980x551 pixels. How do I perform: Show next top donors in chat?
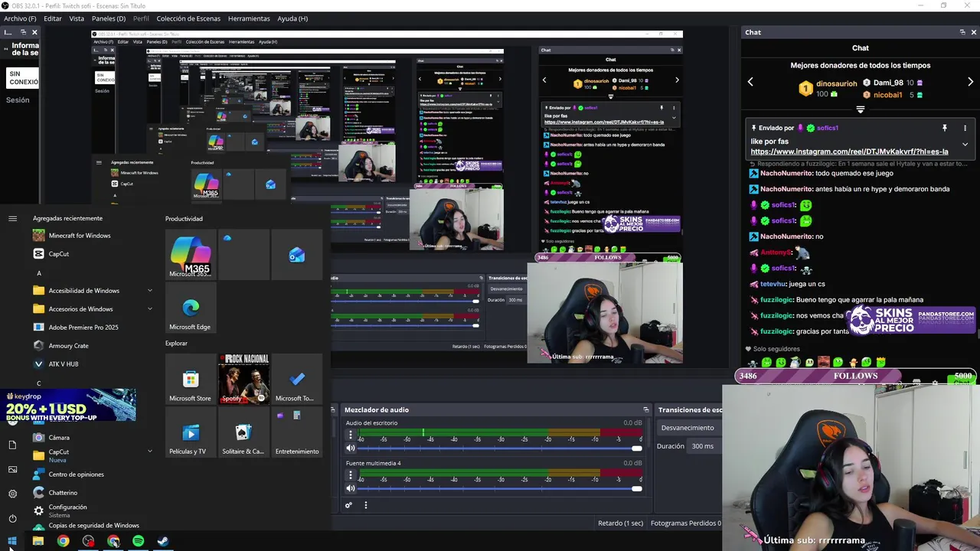[970, 82]
